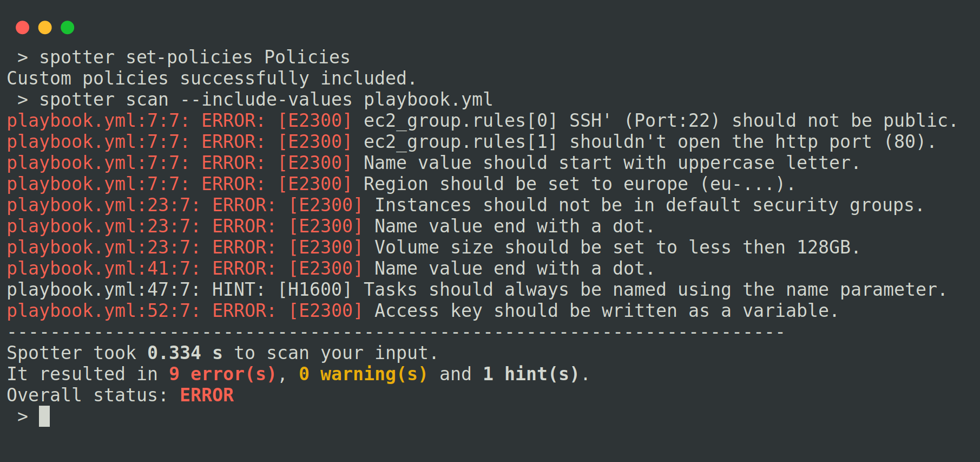Click the red "9 error(s)" summary count
980x462 pixels.
[x=222, y=374]
